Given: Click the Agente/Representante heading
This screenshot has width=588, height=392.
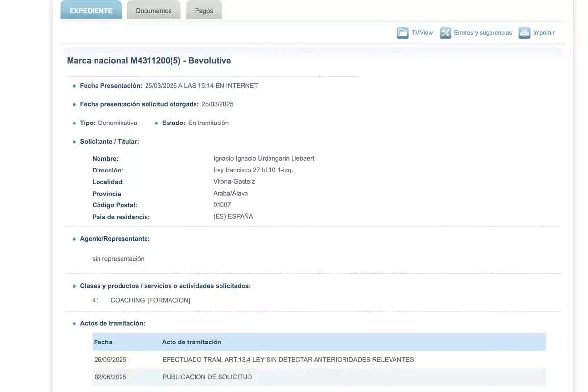Looking at the screenshot, I should [x=115, y=239].
